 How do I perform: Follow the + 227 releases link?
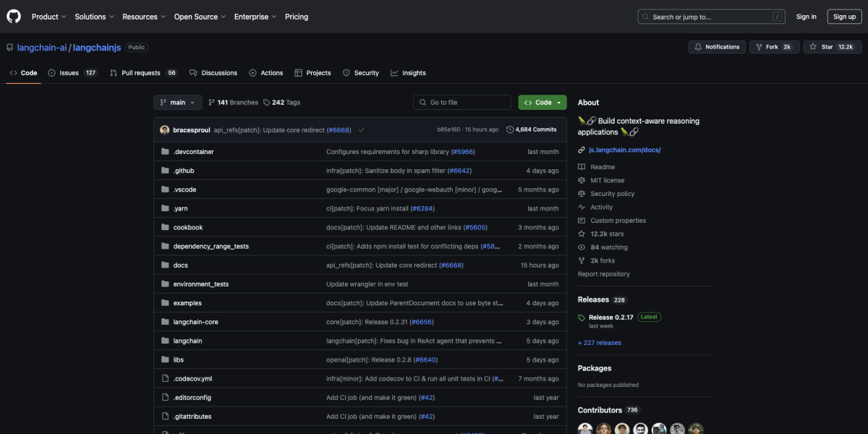point(598,342)
